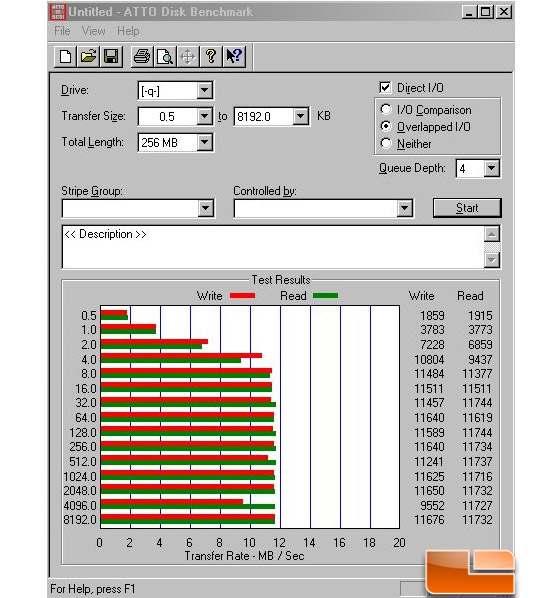The width and height of the screenshot is (550, 598).
Task: Click the 128.0 transfer size label
Action: click(x=83, y=432)
